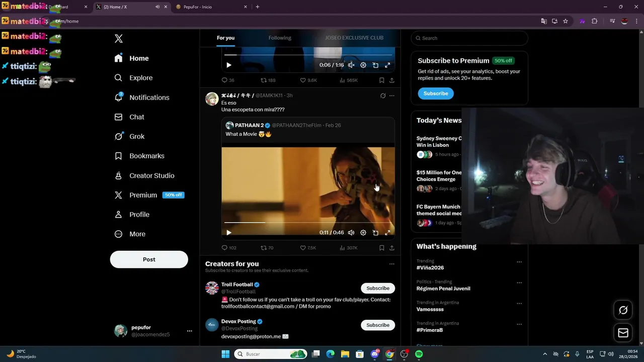Open options for #Viña2026 trend
Screen dimensions: 644x362
[x=519, y=262]
